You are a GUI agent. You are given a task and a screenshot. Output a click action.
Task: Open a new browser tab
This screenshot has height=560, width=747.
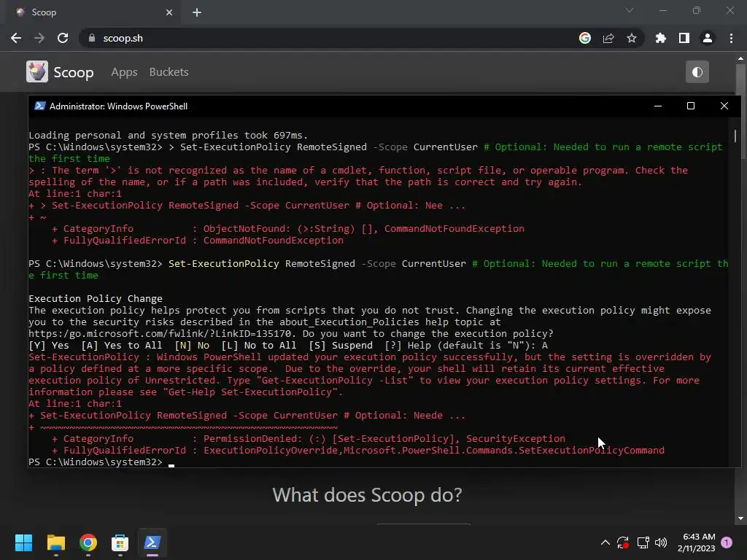(x=197, y=12)
